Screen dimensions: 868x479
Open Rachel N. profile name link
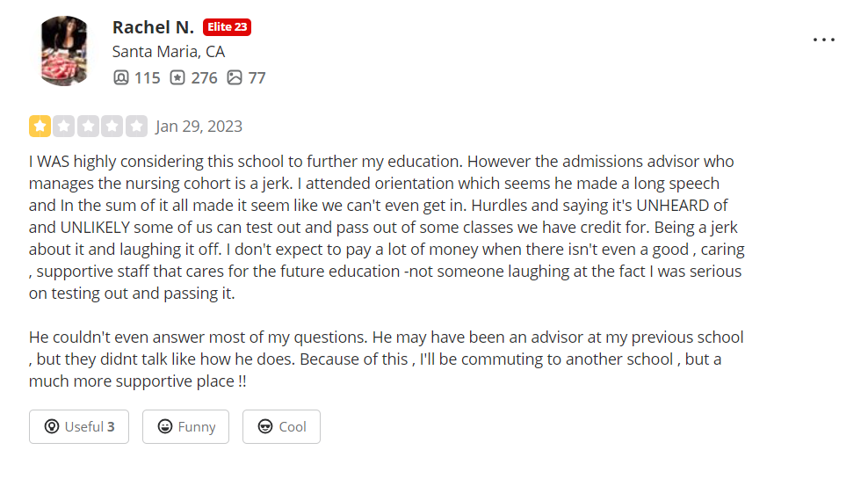(x=154, y=27)
